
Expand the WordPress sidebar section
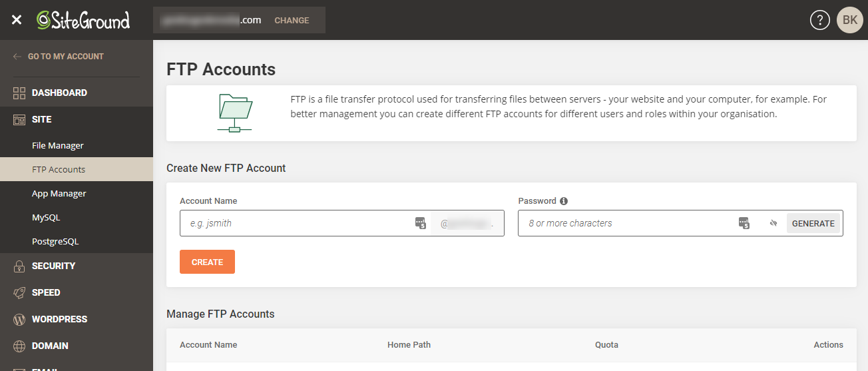click(x=59, y=319)
